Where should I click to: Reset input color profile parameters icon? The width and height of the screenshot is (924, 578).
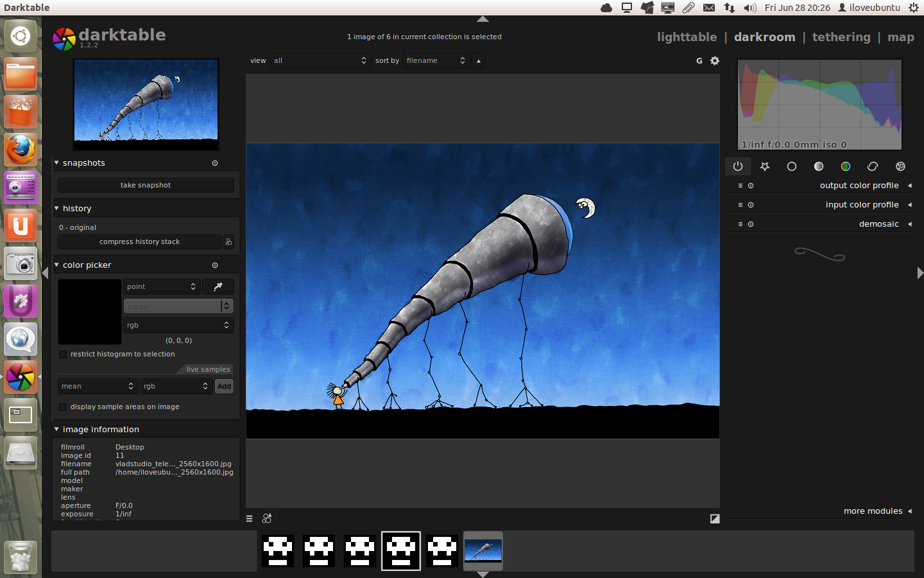click(751, 205)
